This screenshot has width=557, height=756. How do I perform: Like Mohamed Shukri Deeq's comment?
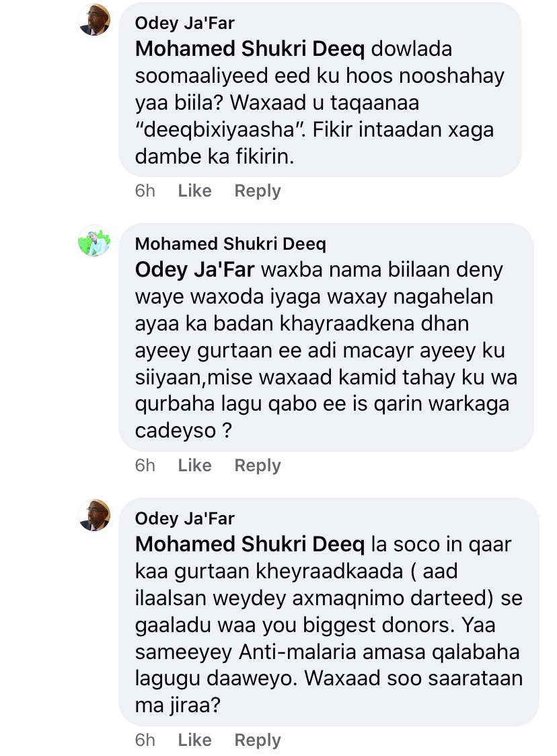(x=194, y=466)
